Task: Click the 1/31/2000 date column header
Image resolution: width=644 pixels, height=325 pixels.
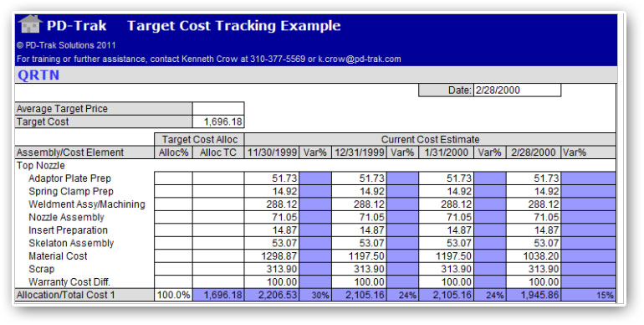Action: tap(447, 152)
